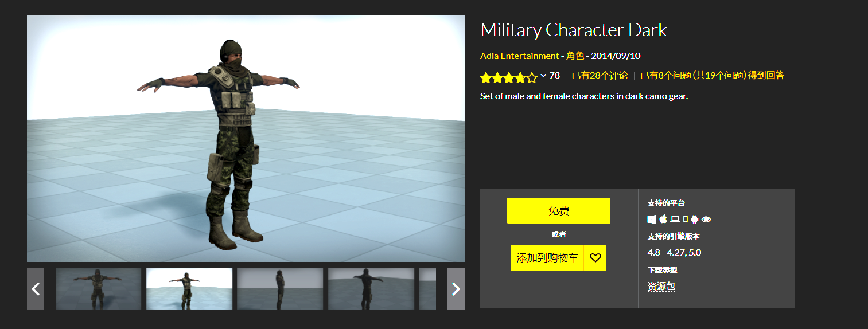This screenshot has height=329, width=868.
Task: Show previous thumbnails with left arrow
Action: 36,289
